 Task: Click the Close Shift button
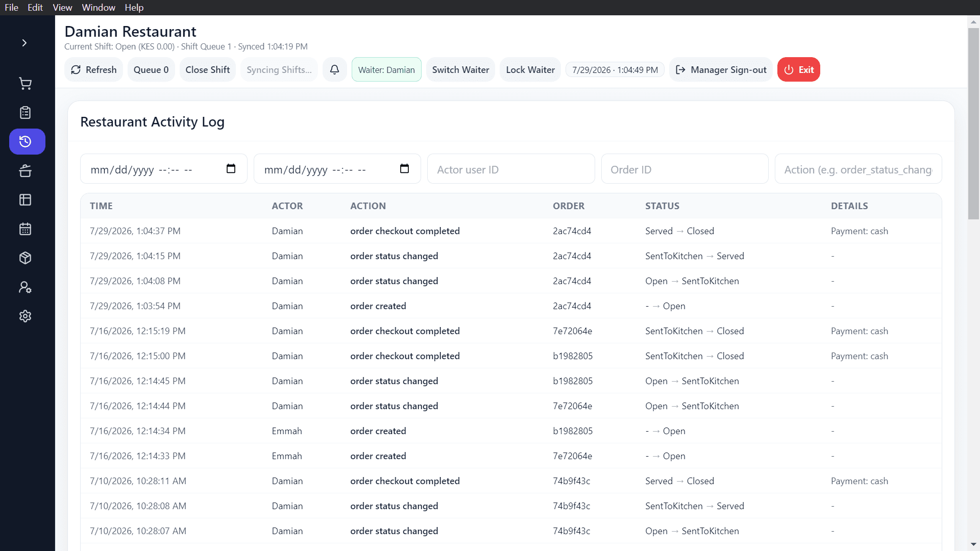[208, 69]
